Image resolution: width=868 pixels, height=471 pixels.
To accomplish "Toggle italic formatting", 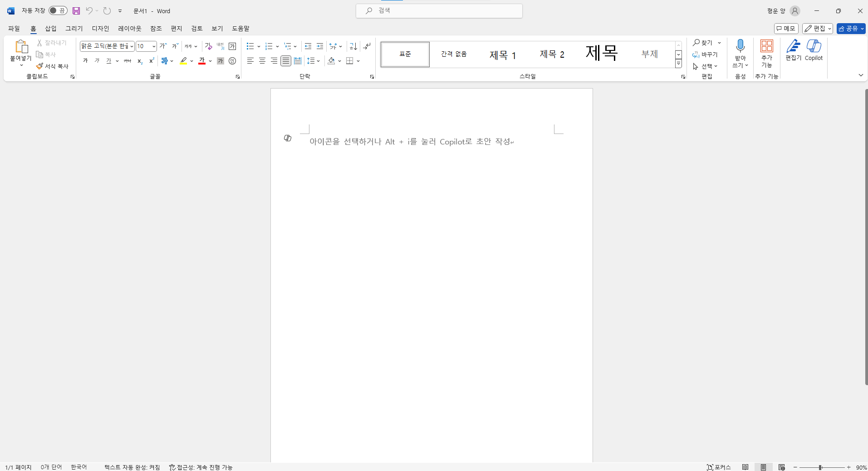I will coord(97,61).
